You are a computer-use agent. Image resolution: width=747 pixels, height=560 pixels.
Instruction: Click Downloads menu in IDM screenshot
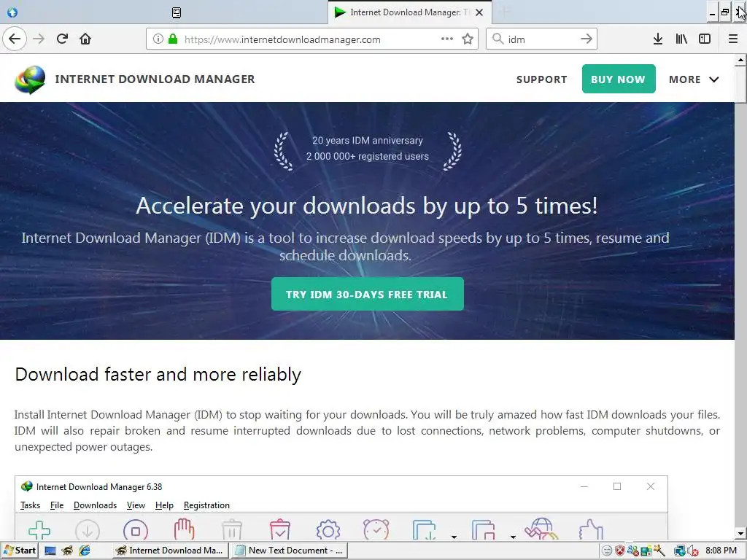point(95,505)
